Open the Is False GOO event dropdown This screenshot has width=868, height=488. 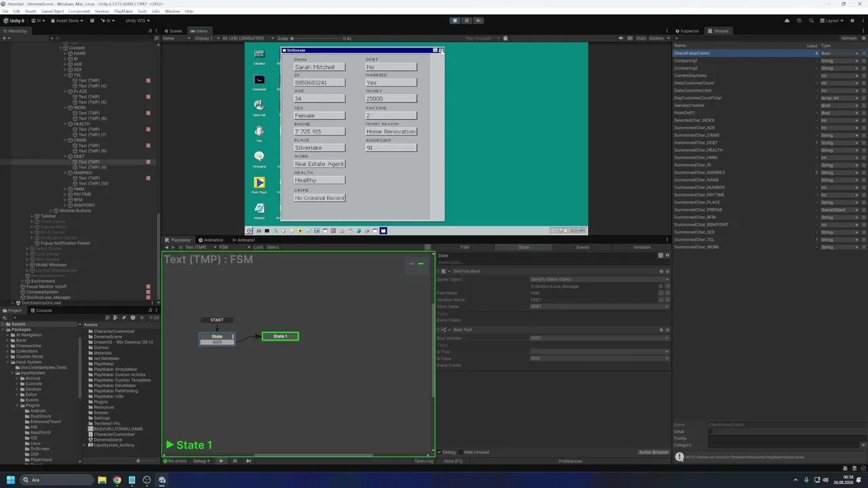pyautogui.click(x=599, y=359)
